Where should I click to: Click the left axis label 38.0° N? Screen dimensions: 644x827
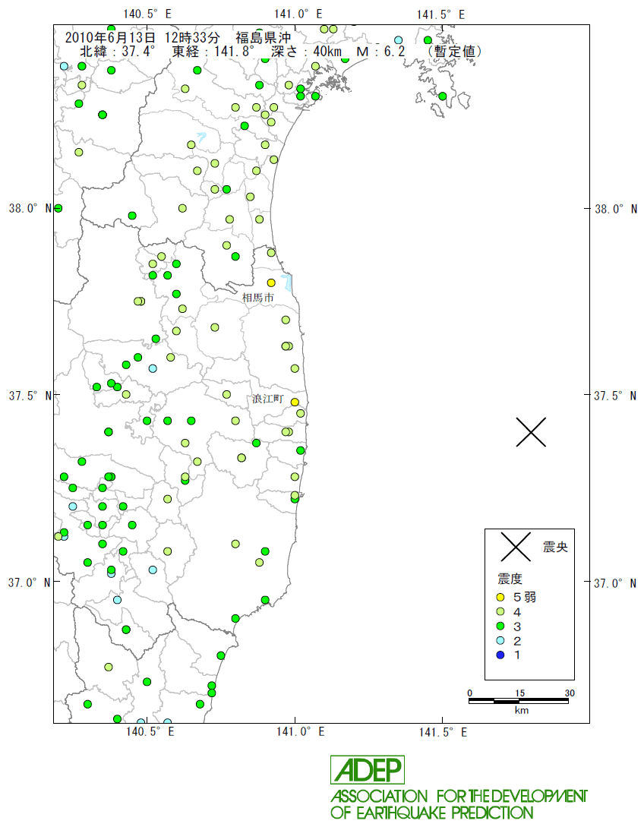[x=30, y=208]
